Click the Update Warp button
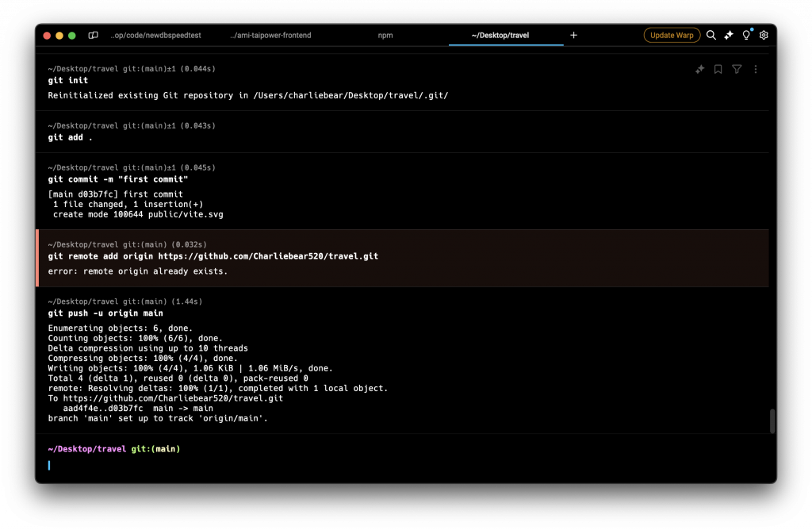Screen dimensions: 812x530 672,35
